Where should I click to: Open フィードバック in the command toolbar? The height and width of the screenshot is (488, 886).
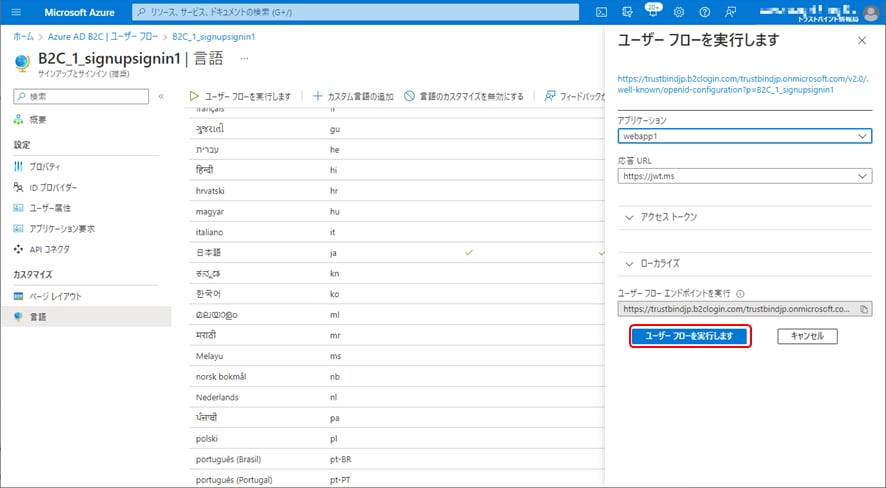tap(574, 97)
